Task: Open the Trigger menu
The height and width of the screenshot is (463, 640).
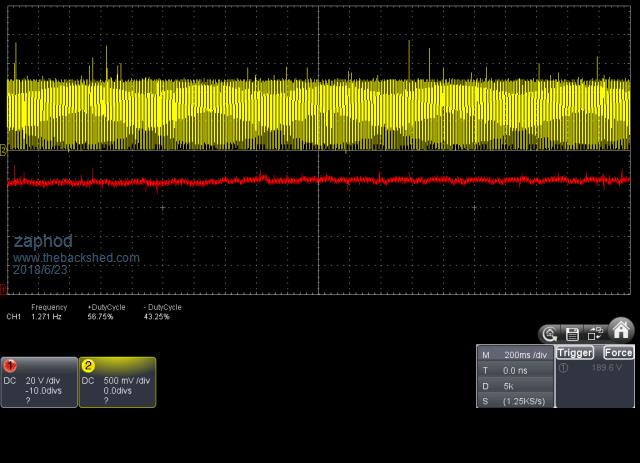Action: (575, 353)
